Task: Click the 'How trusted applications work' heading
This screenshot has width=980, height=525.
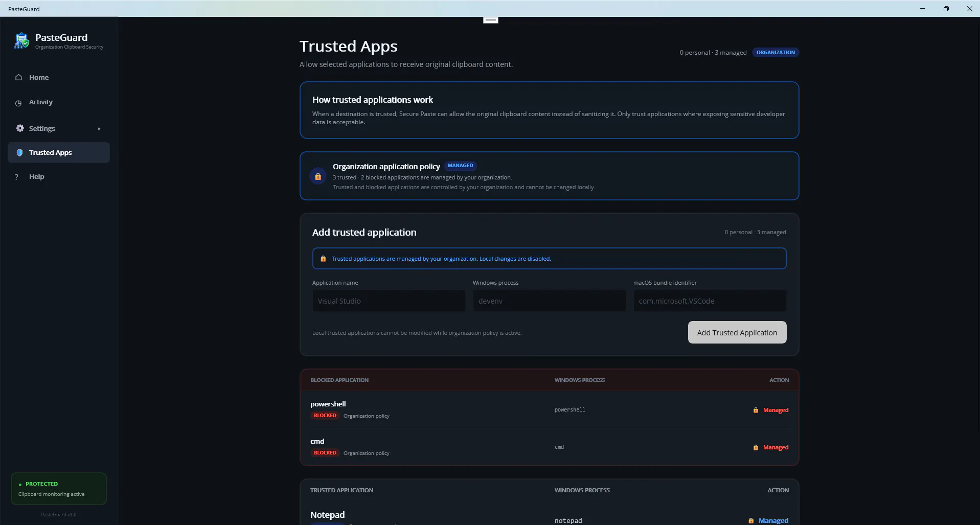Action: 373,100
